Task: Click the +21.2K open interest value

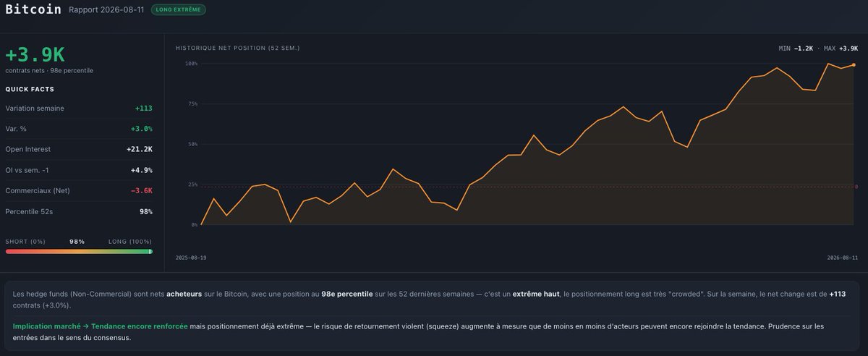Action: [140, 149]
